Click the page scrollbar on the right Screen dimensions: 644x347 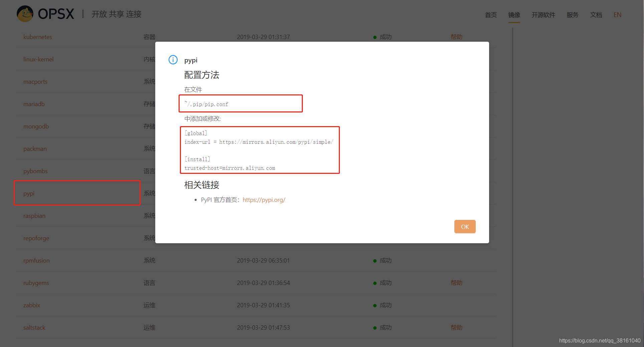pyautogui.click(x=512, y=133)
